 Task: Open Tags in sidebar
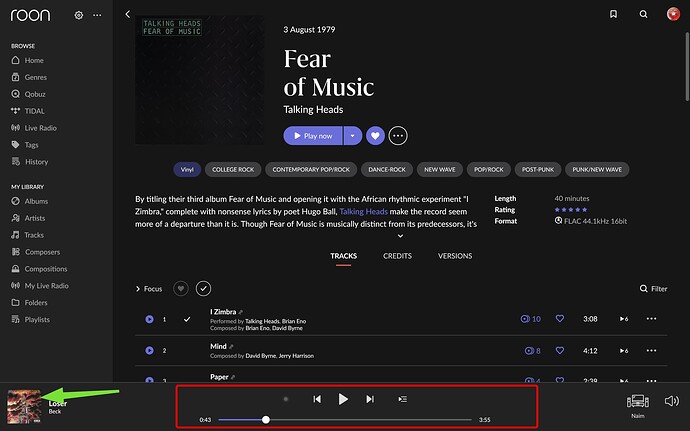25,145
